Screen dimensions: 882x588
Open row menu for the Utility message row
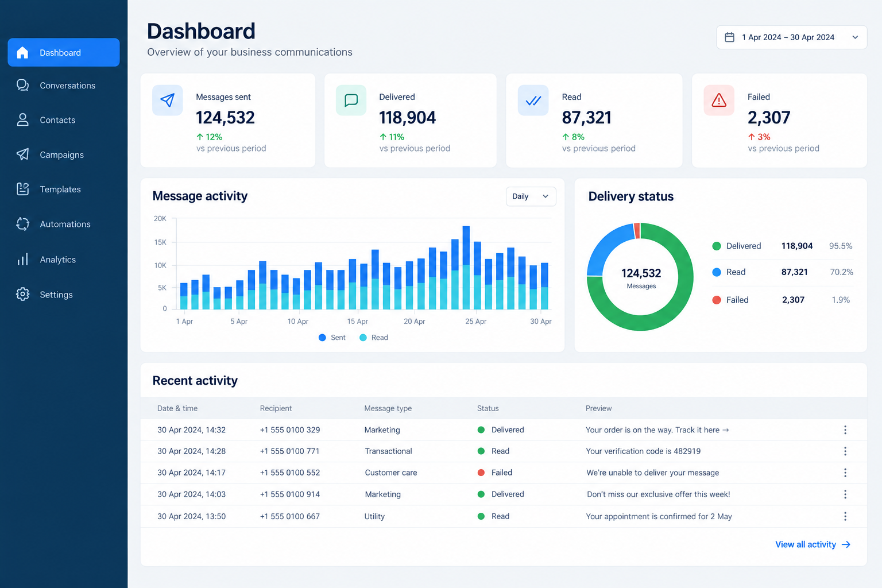click(845, 516)
